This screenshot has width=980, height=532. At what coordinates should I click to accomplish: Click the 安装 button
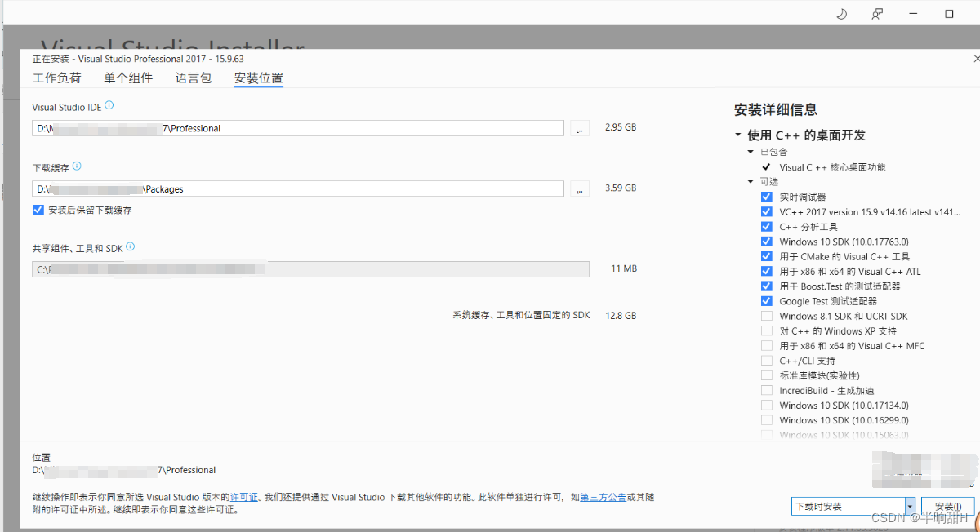coord(947,506)
